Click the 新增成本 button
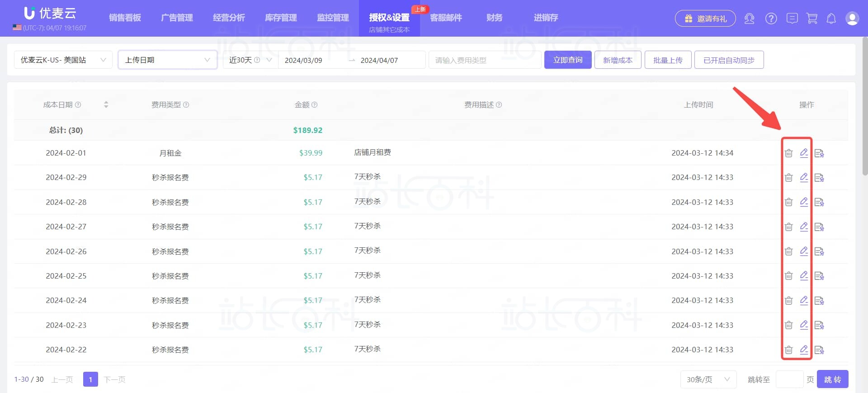 pyautogui.click(x=618, y=60)
